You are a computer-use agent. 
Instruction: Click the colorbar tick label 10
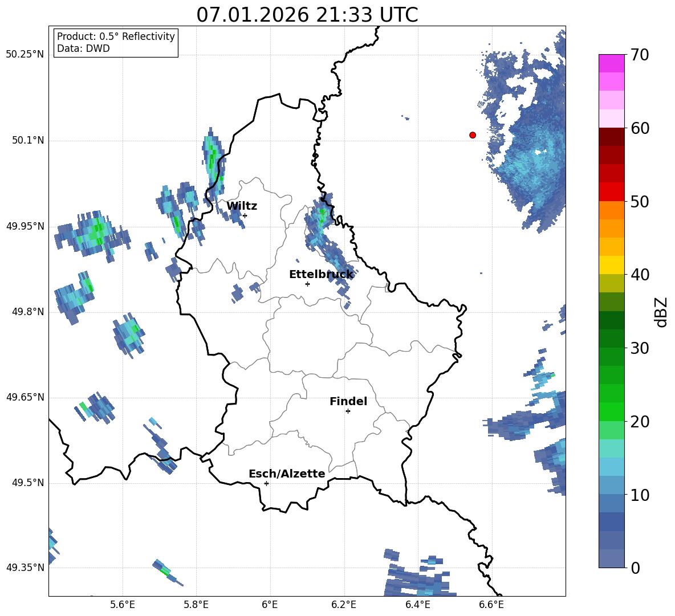pos(640,495)
